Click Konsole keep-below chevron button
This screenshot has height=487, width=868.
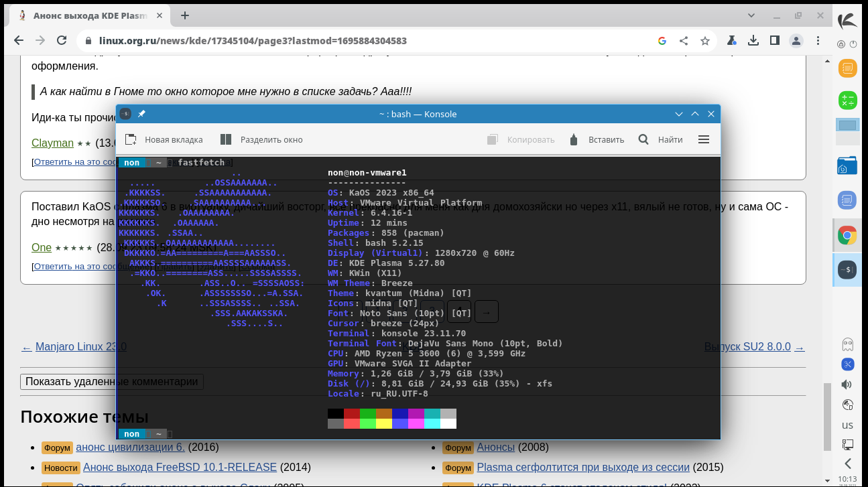(x=679, y=114)
